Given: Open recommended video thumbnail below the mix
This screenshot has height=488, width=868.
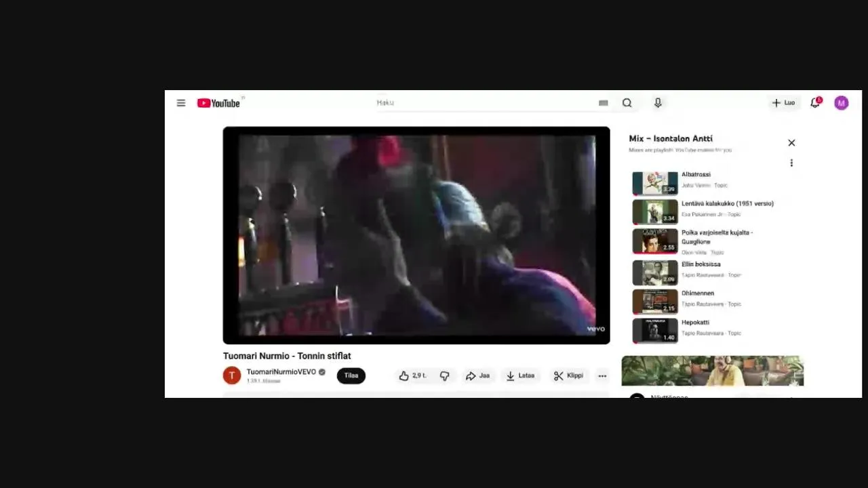Looking at the screenshot, I should pos(713,371).
